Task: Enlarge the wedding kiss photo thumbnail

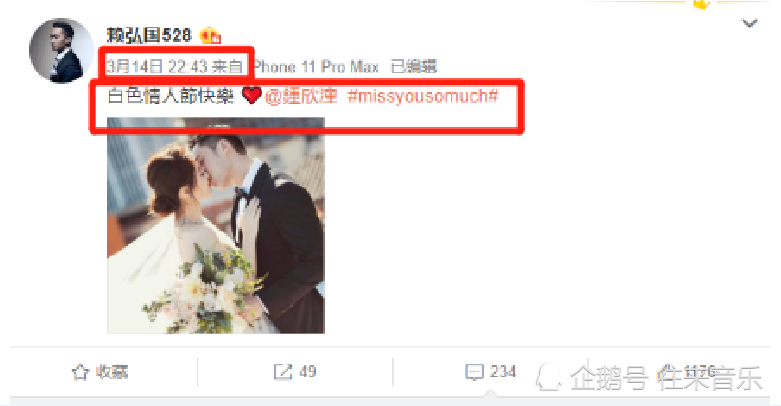Action: [x=216, y=225]
